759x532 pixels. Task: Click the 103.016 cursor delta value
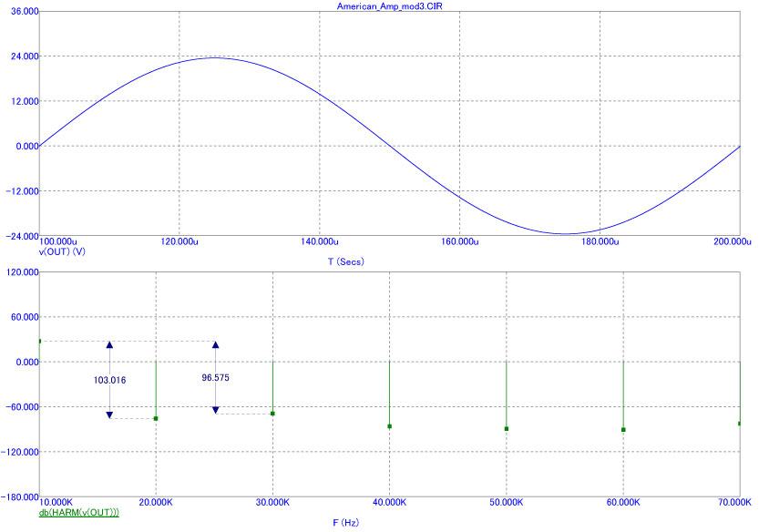point(109,380)
